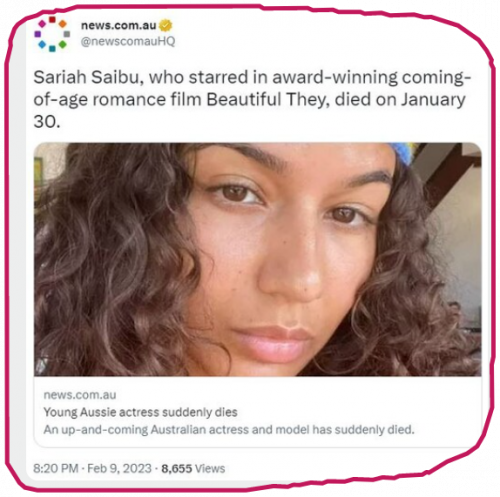Click the 8:20 PM timestamp

tap(56, 468)
